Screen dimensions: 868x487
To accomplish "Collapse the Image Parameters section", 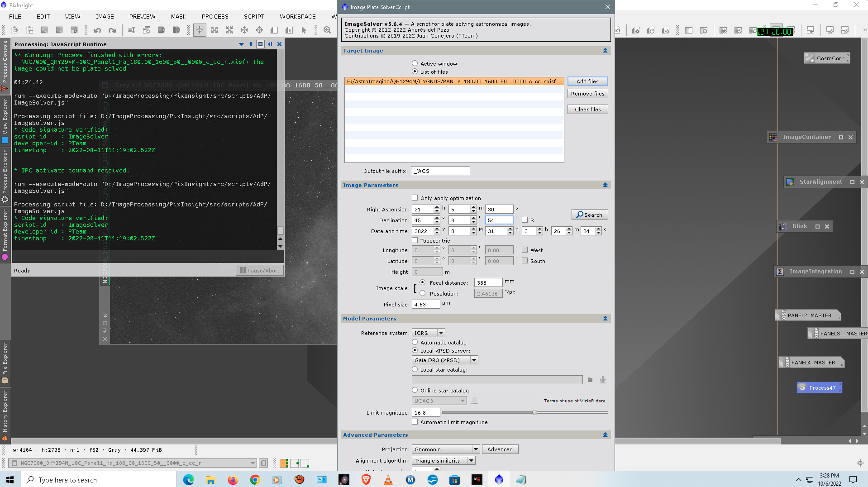I will pyautogui.click(x=605, y=185).
